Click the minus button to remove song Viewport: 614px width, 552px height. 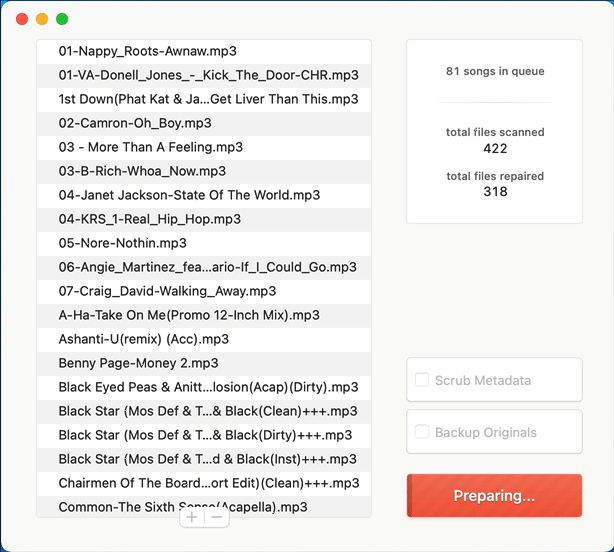[x=217, y=517]
